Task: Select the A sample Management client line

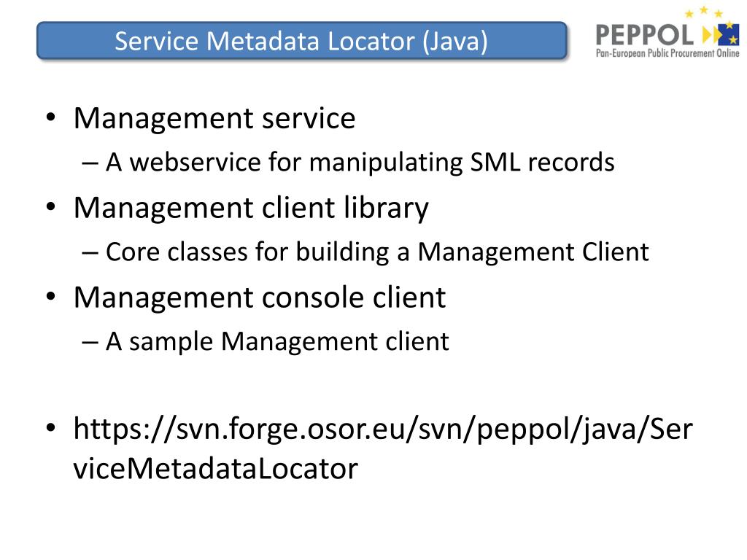Action: [x=277, y=342]
